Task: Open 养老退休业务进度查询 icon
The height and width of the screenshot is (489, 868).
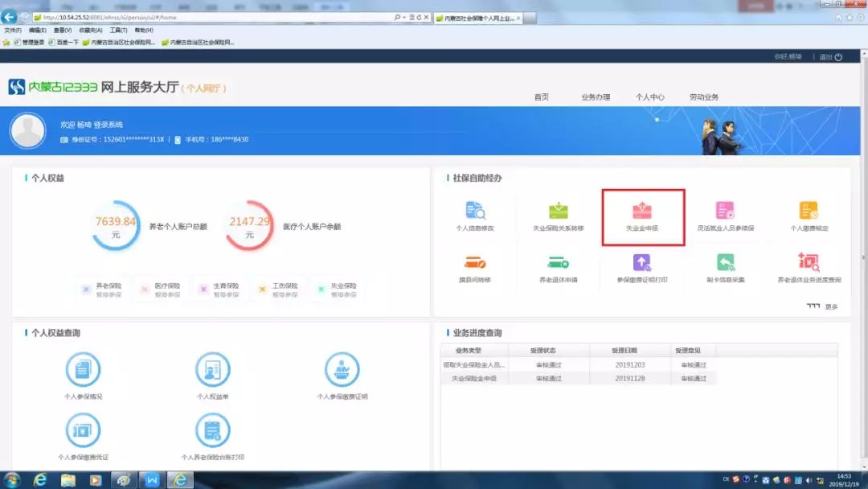Action: point(809,265)
